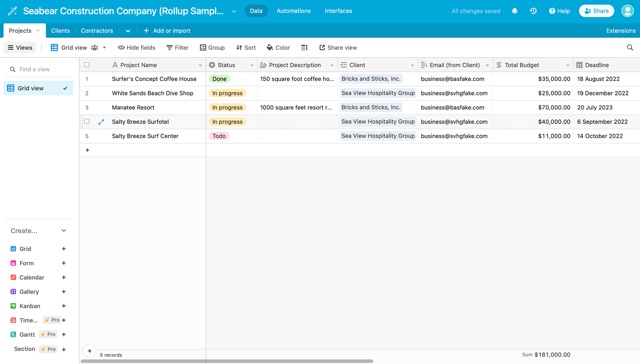Click the Sort icon in toolbar
This screenshot has width=640, height=364.
coord(246,47)
